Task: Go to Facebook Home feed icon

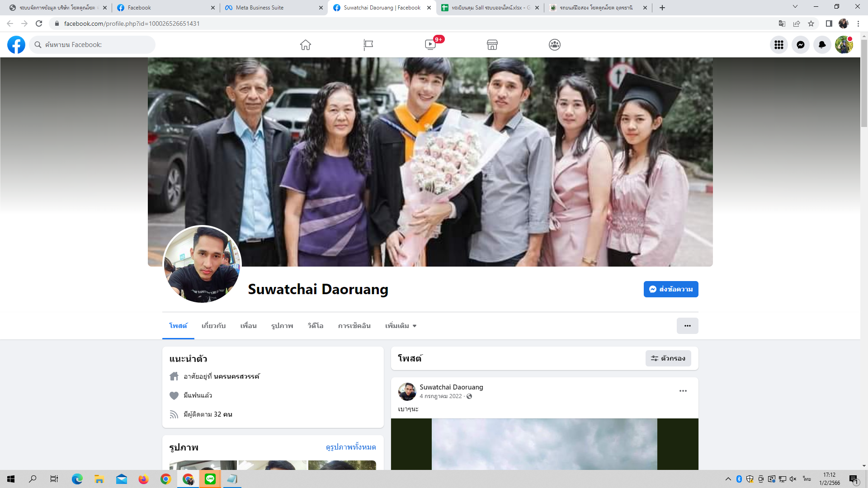Action: [x=306, y=45]
